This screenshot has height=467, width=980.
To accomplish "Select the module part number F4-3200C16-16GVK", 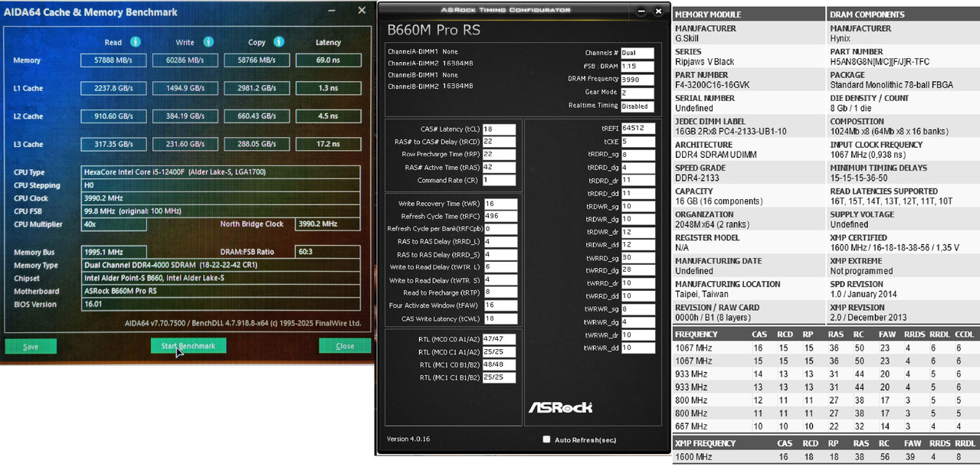I will [x=713, y=85].
